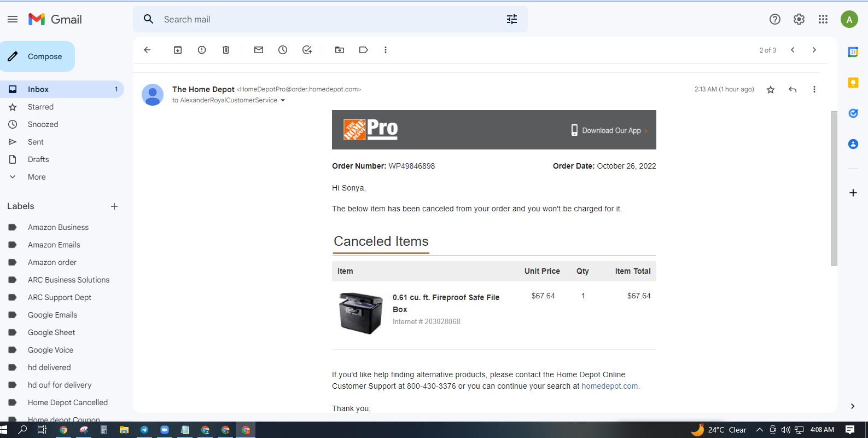Open Gmail Support help icon
Screen dimensions: 868x438
(775, 19)
